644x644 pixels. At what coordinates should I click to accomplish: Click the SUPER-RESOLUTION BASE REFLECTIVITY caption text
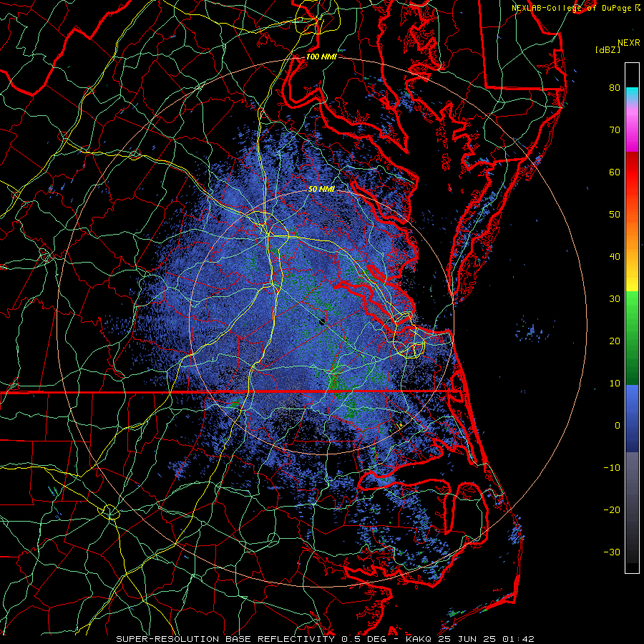(x=225, y=639)
